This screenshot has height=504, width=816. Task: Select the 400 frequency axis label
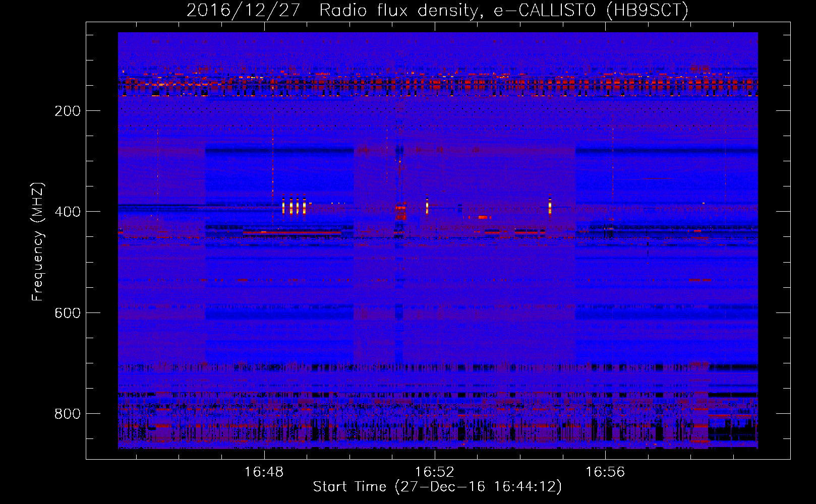[68, 212]
